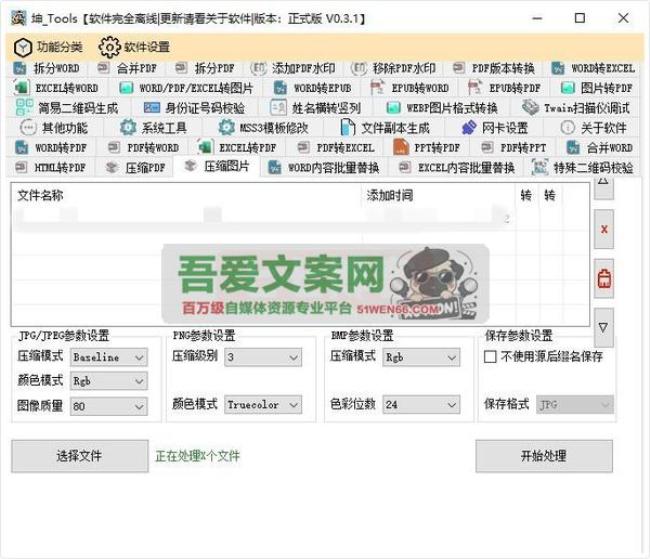
Task: Open JPG 颜色模式 Rgb dropdown
Action: coord(109,381)
